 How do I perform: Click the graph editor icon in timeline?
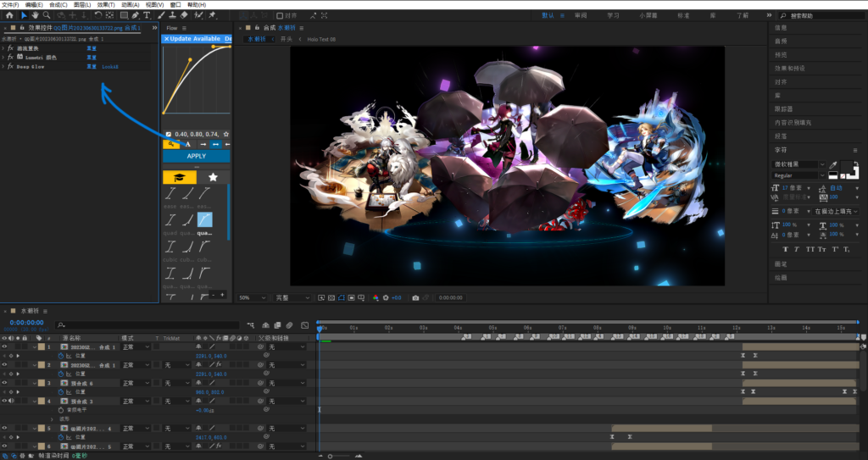[304, 325]
